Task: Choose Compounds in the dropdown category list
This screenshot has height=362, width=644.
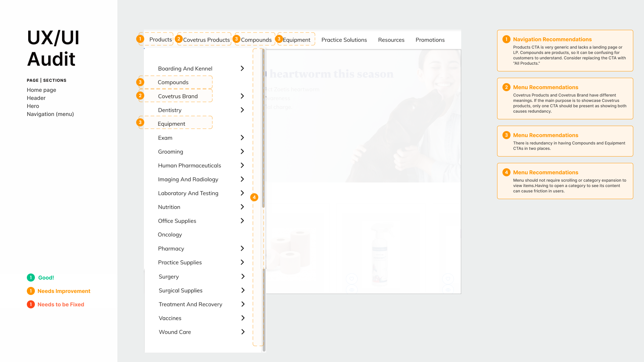Action: coord(173,82)
